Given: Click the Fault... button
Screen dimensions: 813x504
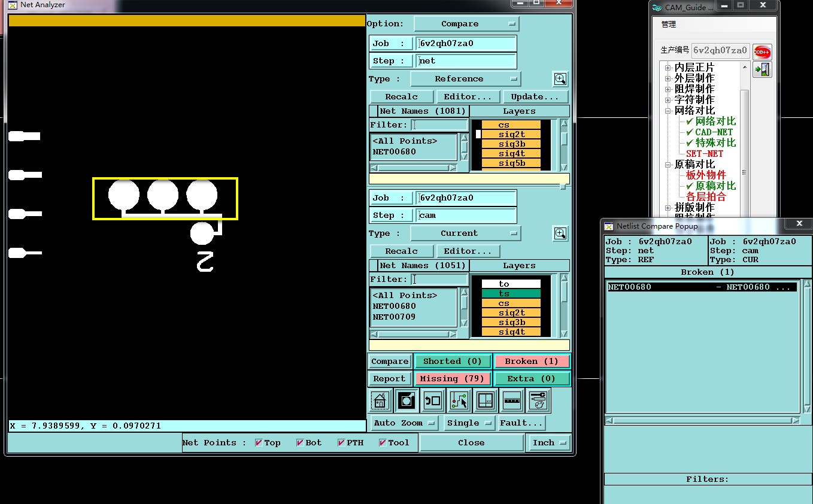Looking at the screenshot, I should (522, 423).
